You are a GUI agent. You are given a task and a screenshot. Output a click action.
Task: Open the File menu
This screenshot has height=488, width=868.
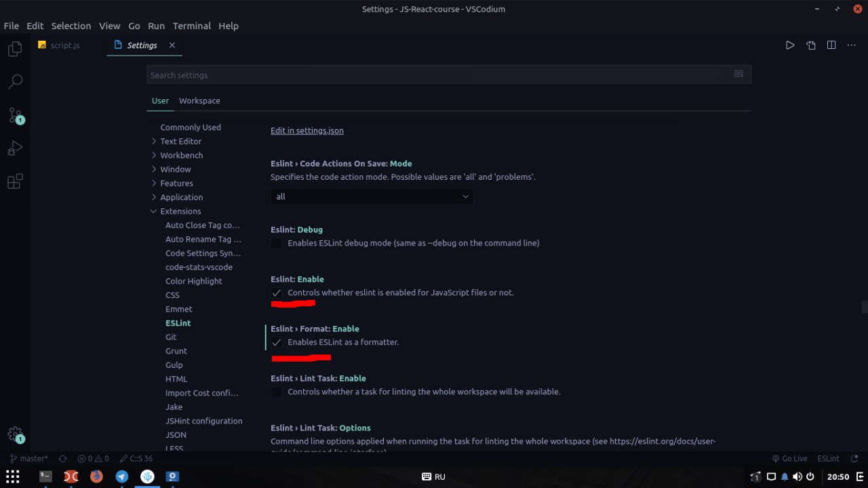click(x=12, y=26)
